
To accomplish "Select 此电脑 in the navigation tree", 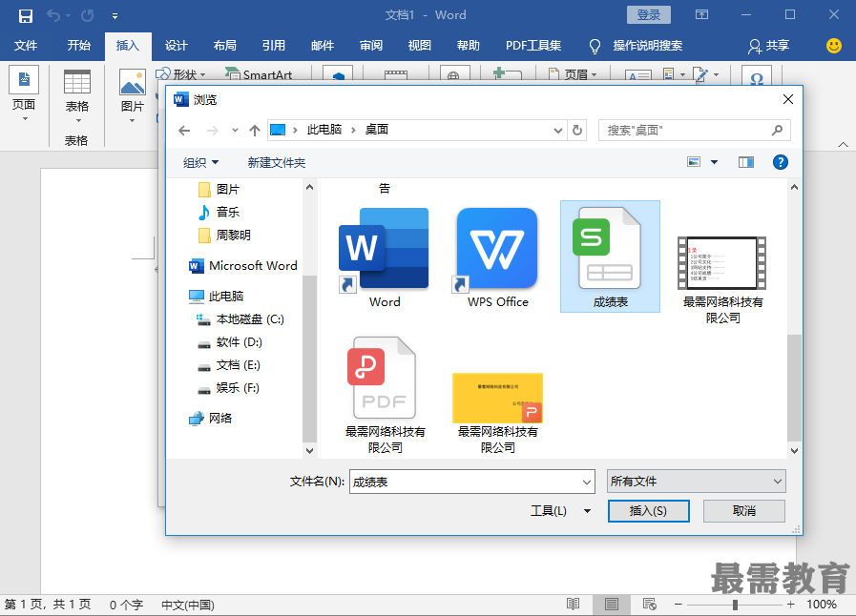I will pos(217,297).
